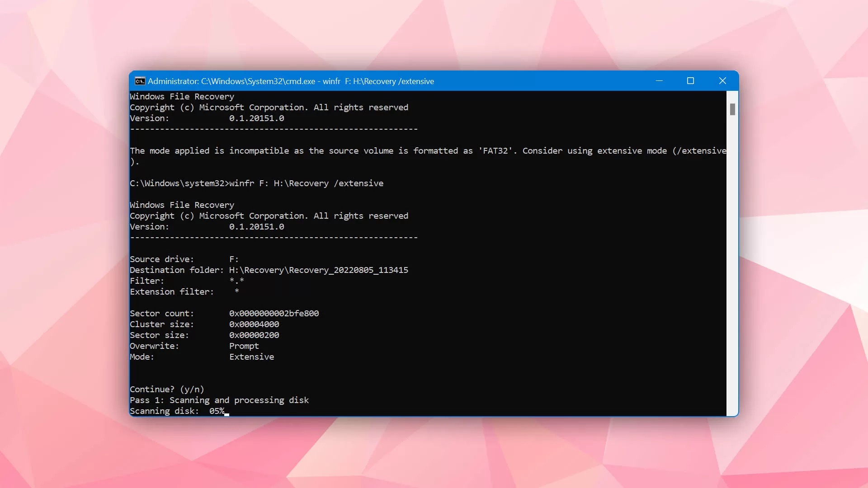Click the 'Continue? (y/n)' prompt line

(167, 389)
